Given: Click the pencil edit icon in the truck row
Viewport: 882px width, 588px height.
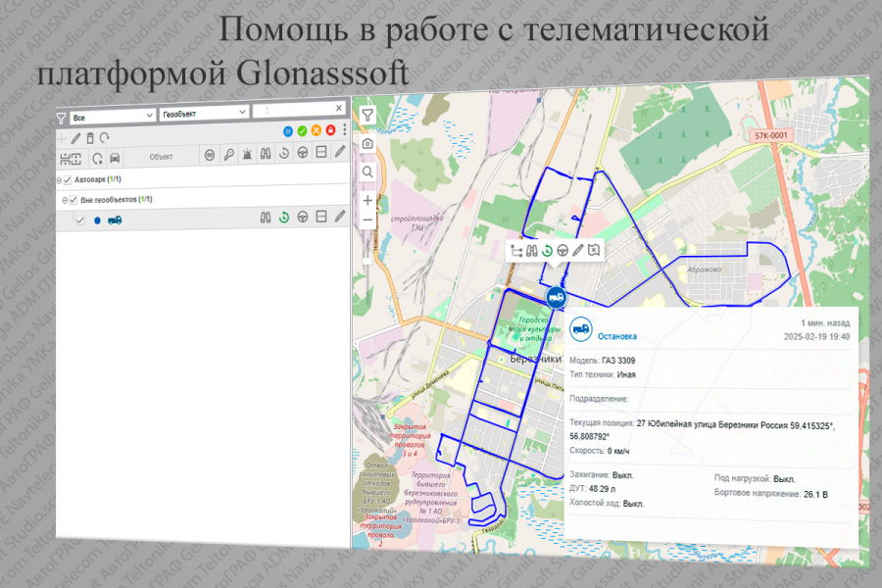Looking at the screenshot, I should (x=340, y=216).
